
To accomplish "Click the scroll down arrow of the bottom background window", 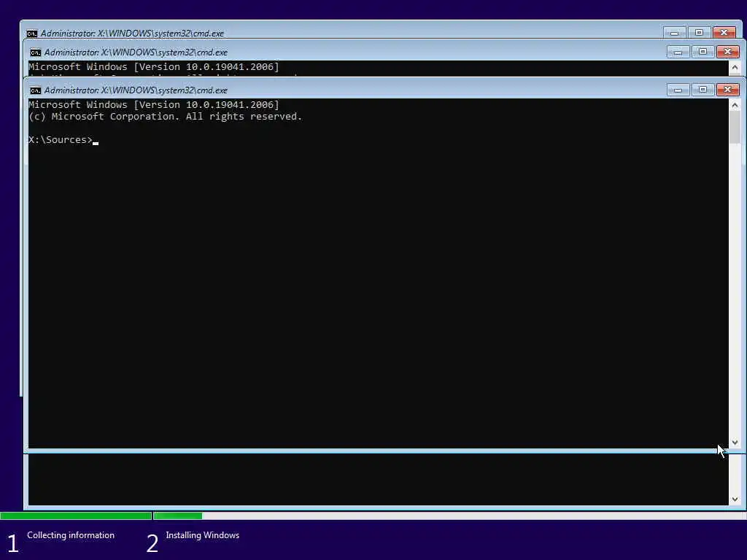I will tap(735, 499).
